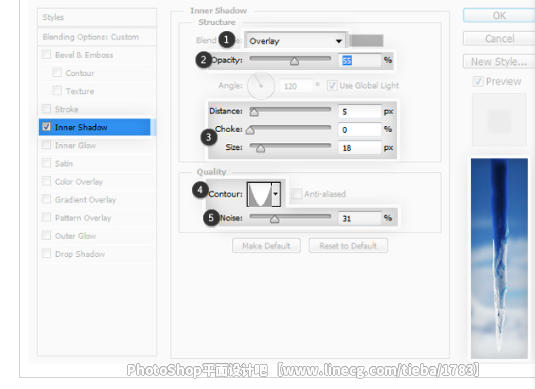Click Reset to Default button
The width and height of the screenshot is (535, 389).
[x=348, y=246]
